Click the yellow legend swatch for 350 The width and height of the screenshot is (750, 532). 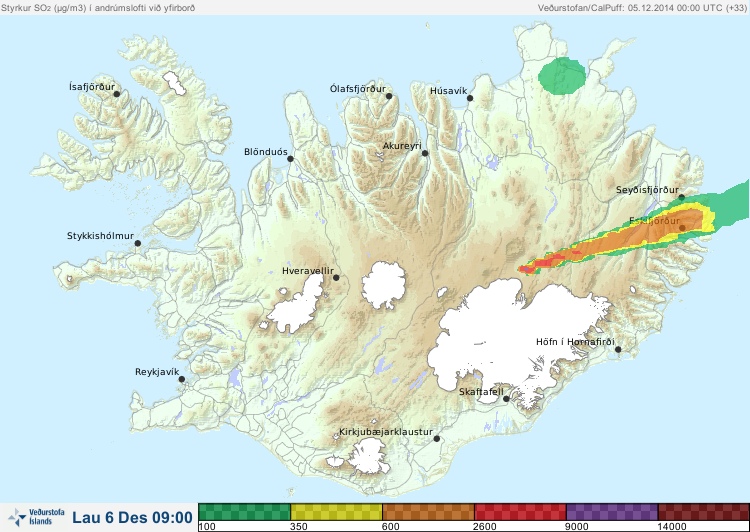point(336,511)
